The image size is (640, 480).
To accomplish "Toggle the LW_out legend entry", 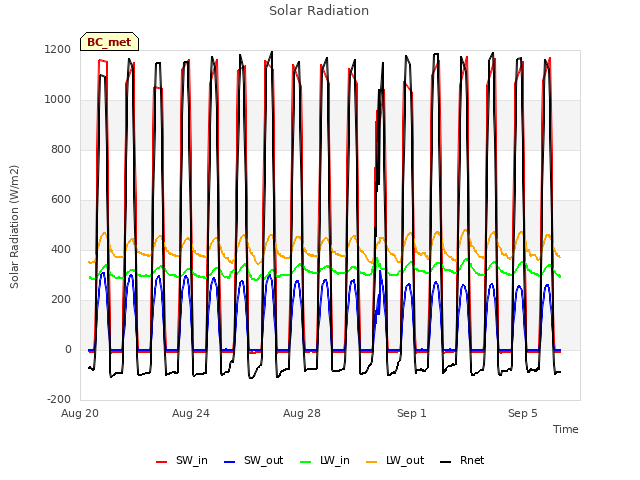I will click(x=395, y=461).
